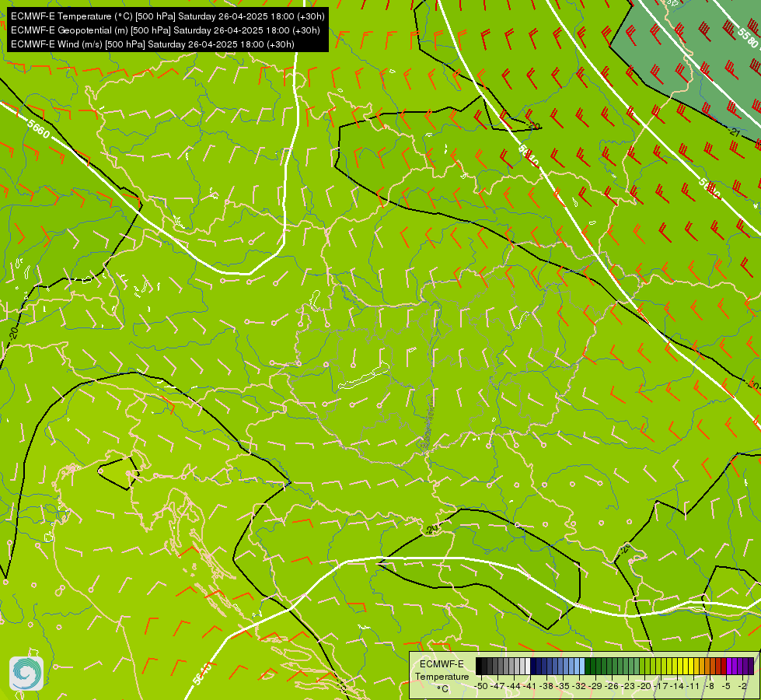Click the 5580 geopotential contour label
Viewport: 761px width, 700px height.
tap(748, 37)
